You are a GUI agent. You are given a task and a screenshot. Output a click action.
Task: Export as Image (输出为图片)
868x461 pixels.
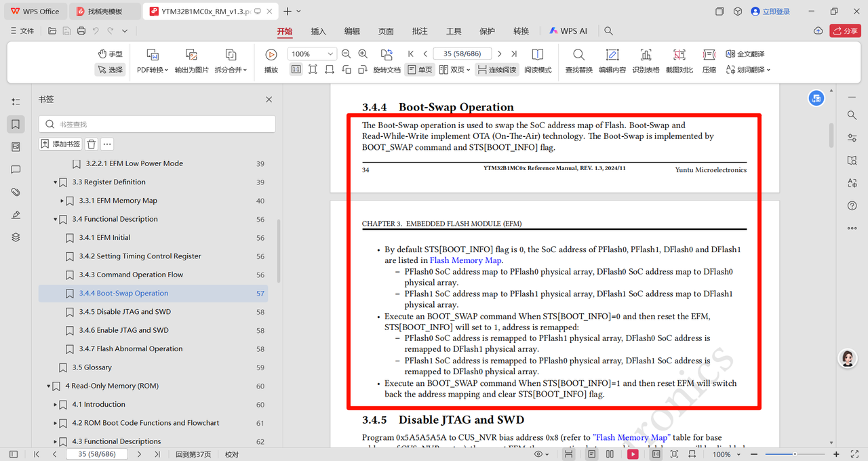pyautogui.click(x=192, y=60)
